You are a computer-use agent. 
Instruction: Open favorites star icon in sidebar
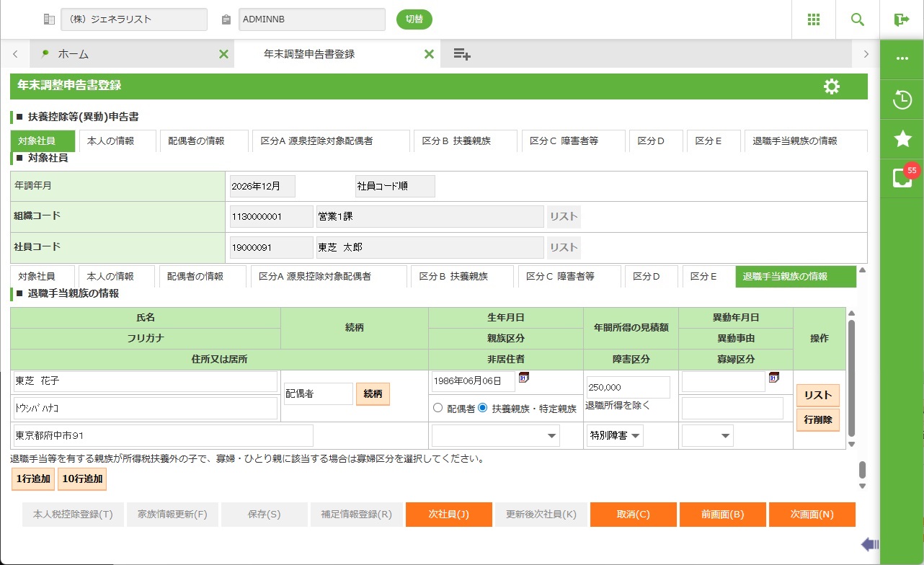pos(902,139)
